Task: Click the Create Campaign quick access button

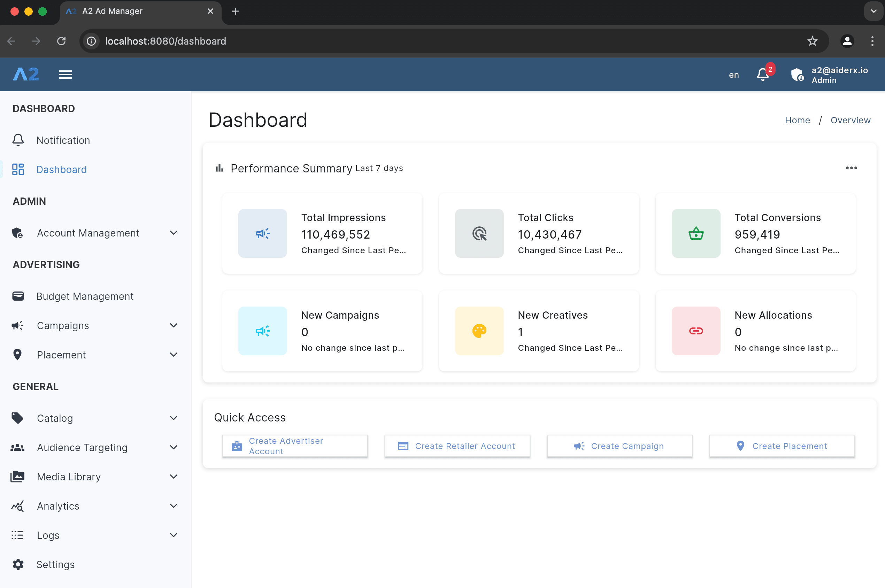Action: [x=619, y=446]
